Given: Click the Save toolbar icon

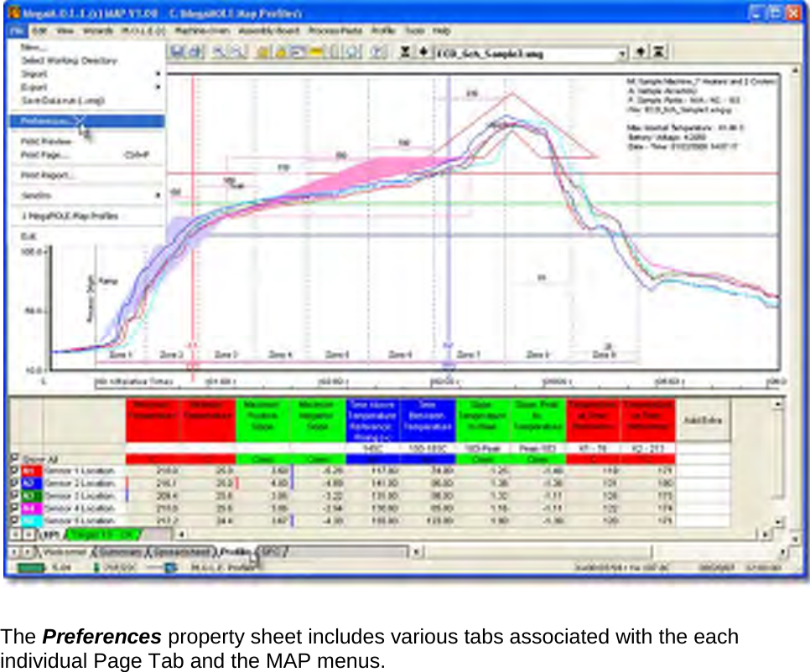Looking at the screenshot, I should (x=178, y=52).
